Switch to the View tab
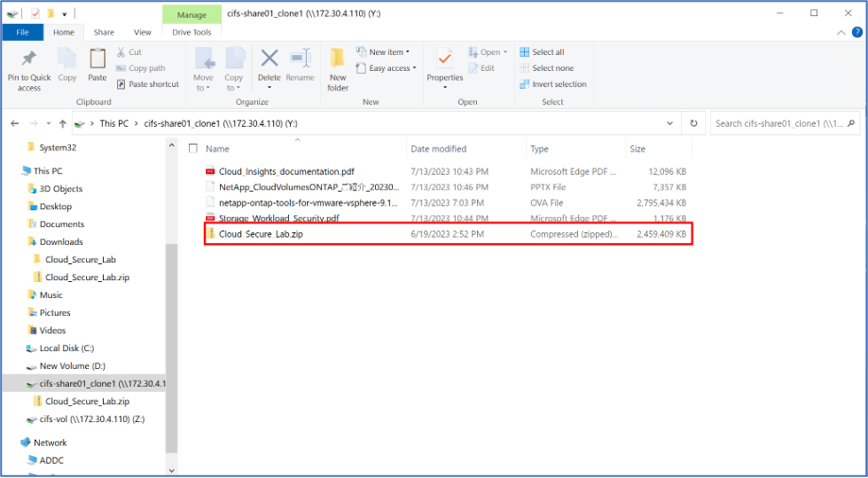 click(142, 32)
